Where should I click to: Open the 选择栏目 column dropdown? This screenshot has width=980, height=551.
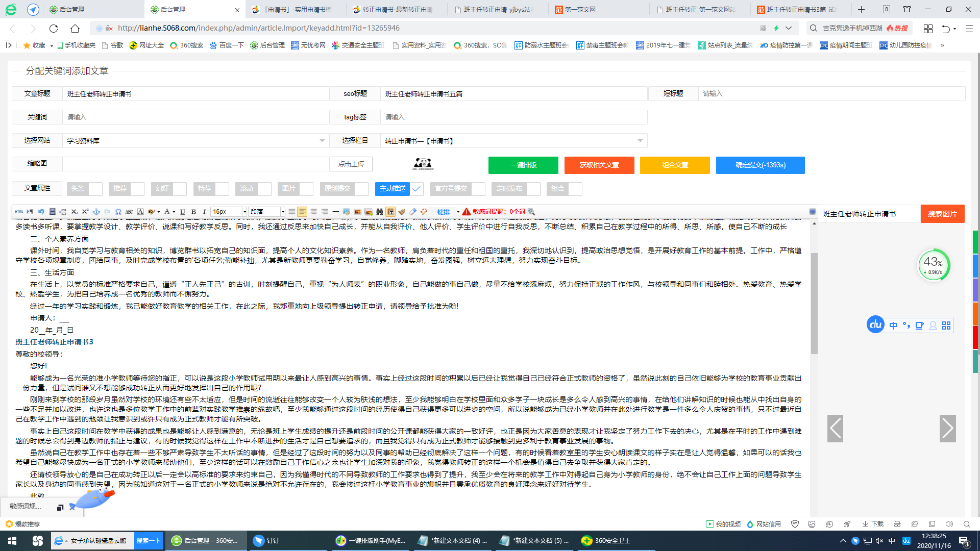point(512,140)
